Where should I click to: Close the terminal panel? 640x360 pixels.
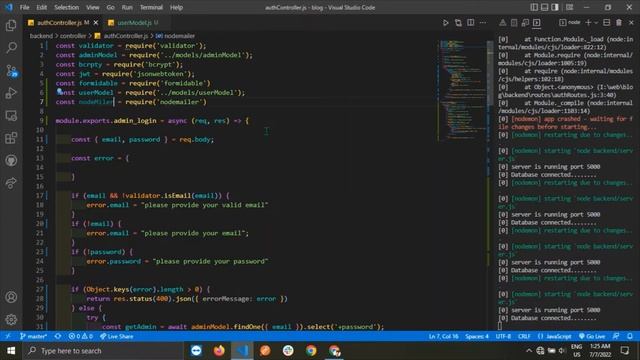pyautogui.click(x=631, y=23)
